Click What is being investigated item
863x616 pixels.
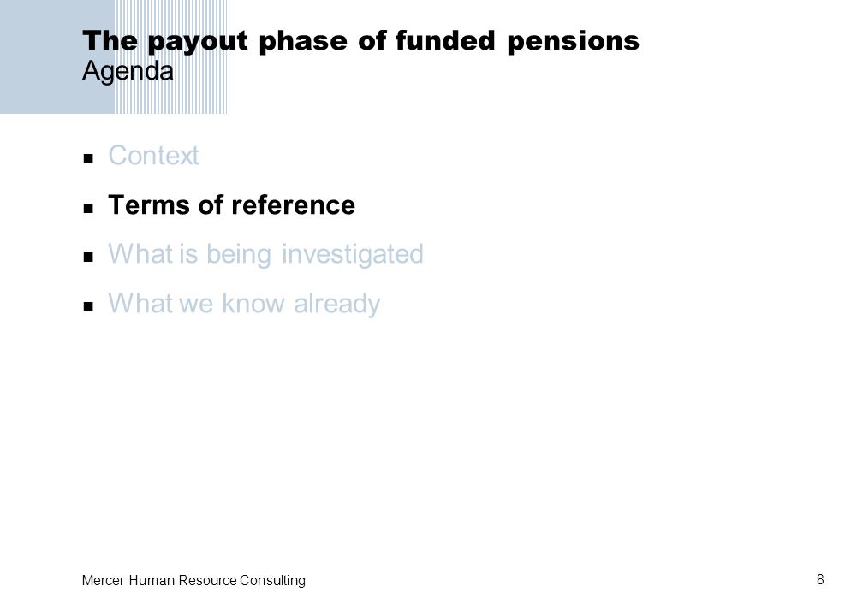click(265, 254)
